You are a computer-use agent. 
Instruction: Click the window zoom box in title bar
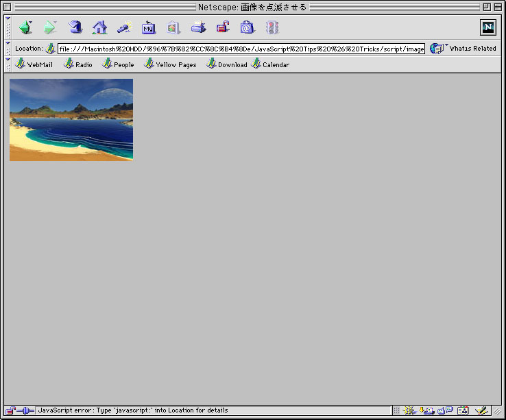coord(487,7)
